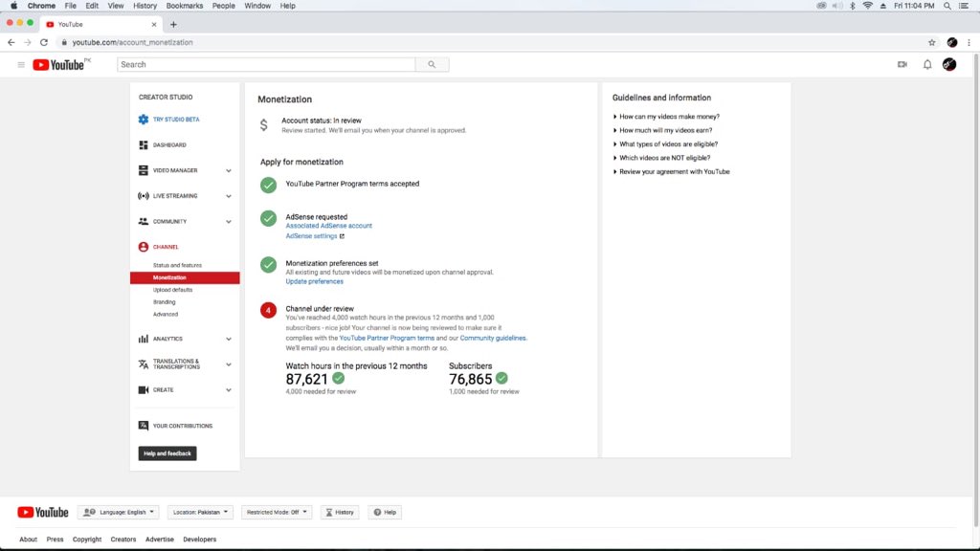
Task: Bookmark page with the star icon
Action: (932, 42)
